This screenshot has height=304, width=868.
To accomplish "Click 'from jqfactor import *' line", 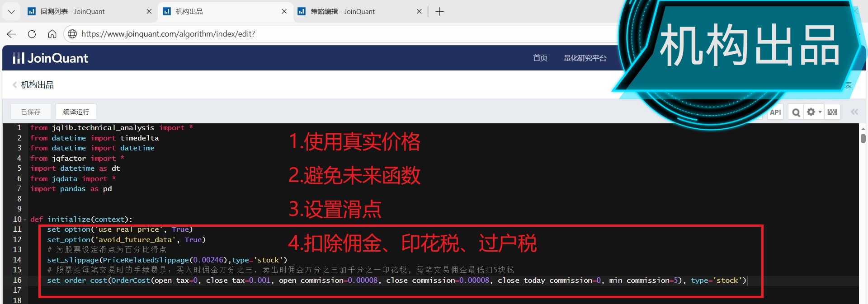I will point(77,159).
